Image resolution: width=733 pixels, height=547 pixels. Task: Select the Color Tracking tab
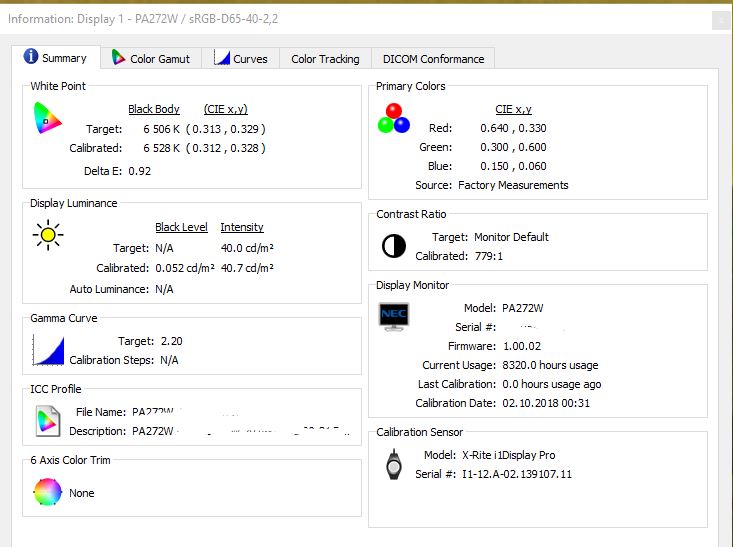click(325, 59)
